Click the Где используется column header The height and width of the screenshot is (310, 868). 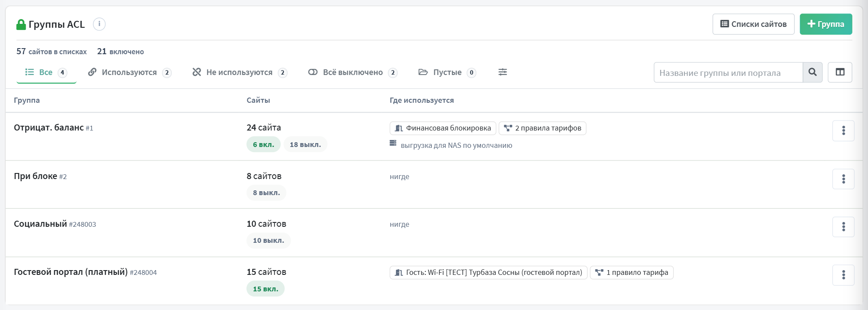tap(422, 100)
